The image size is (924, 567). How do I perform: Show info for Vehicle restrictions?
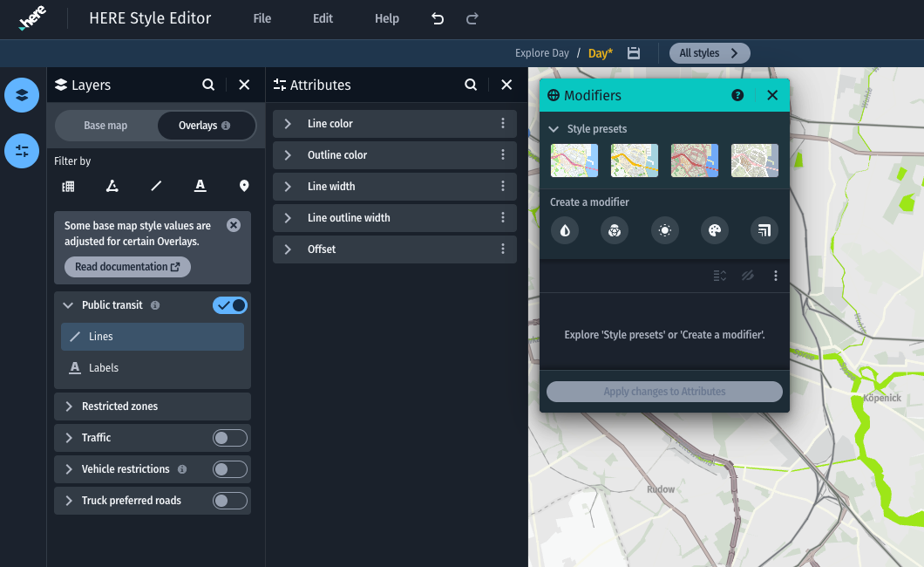tap(182, 469)
